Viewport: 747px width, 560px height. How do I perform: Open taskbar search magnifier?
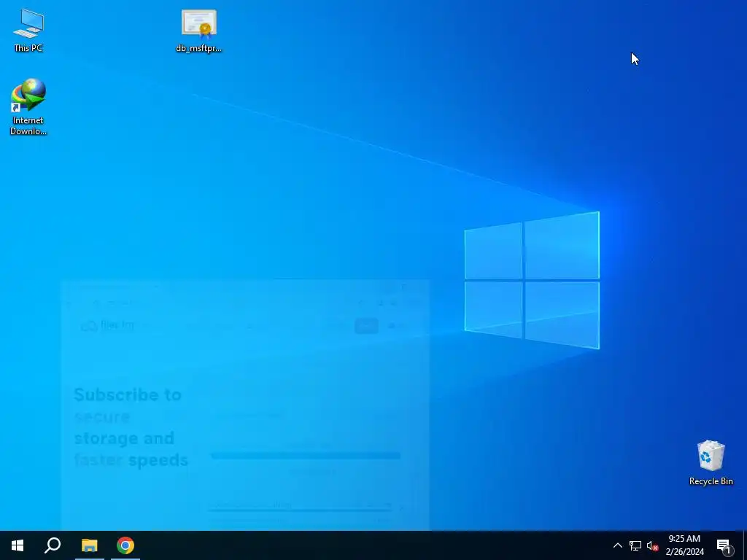pyautogui.click(x=53, y=545)
